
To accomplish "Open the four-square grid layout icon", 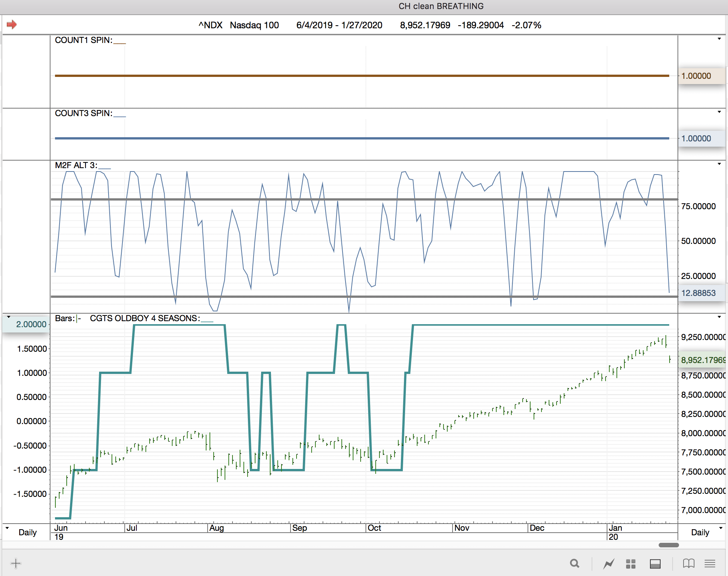I will coord(631,564).
